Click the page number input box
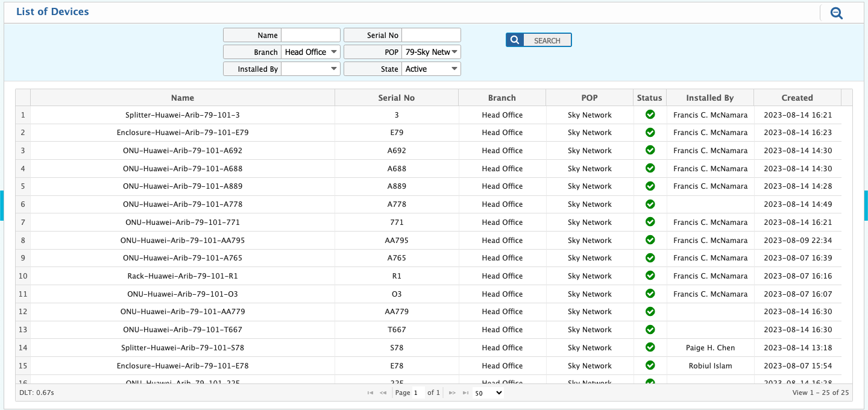 point(418,393)
